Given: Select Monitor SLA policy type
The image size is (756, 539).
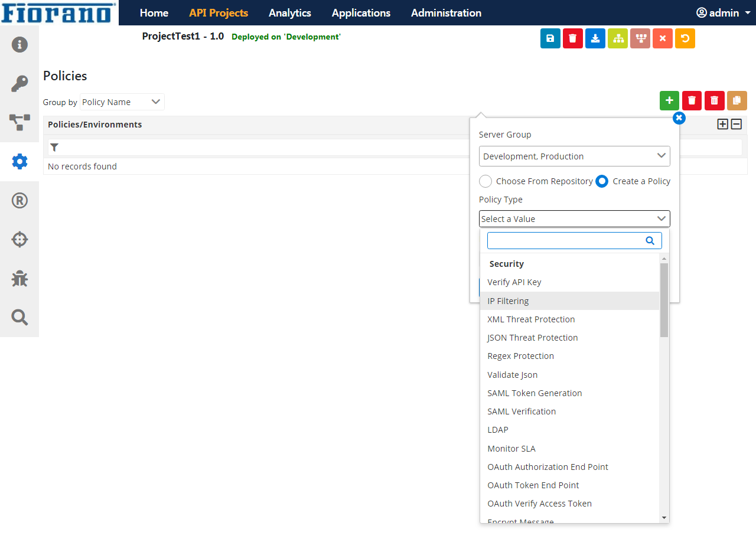Looking at the screenshot, I should (x=570, y=449).
